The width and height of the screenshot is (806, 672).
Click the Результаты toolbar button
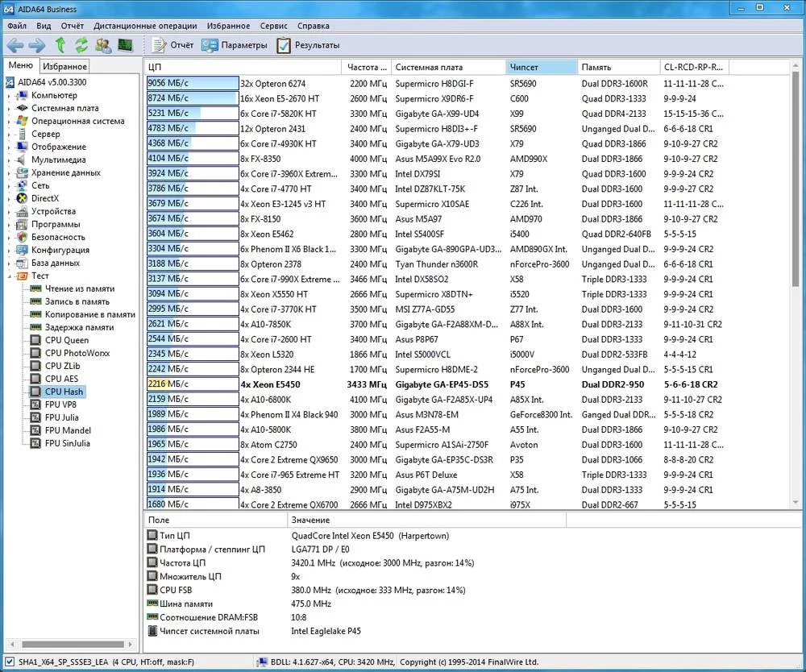308,45
